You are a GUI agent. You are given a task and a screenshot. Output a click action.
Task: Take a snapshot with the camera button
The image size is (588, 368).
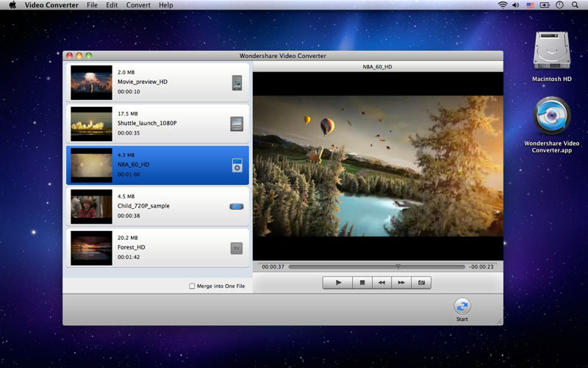[x=421, y=283]
